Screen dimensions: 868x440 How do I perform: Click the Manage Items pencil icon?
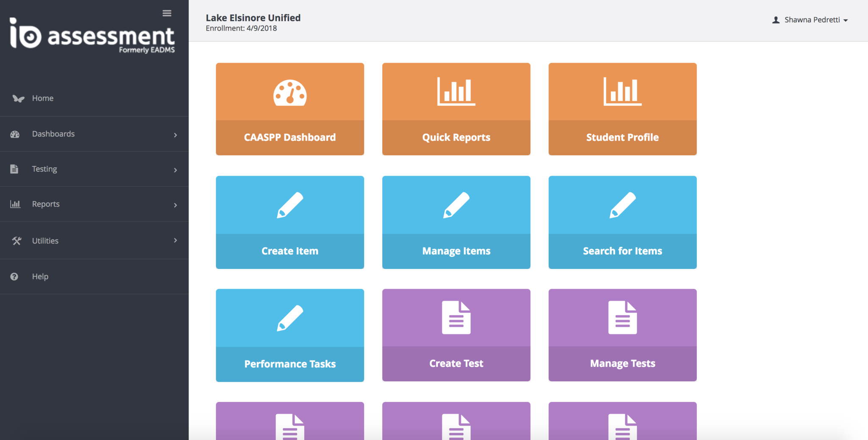[x=456, y=205]
